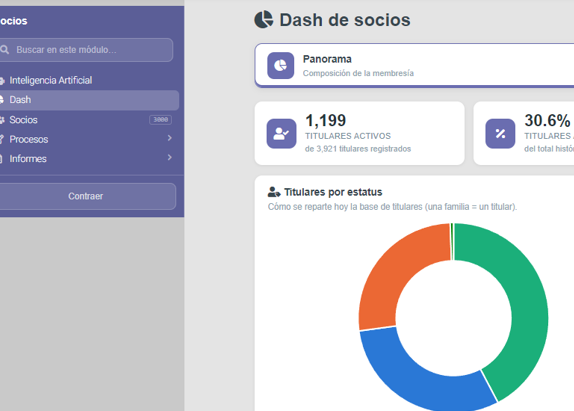
Task: Click the 1,199 titulares activos value
Action: pos(325,120)
